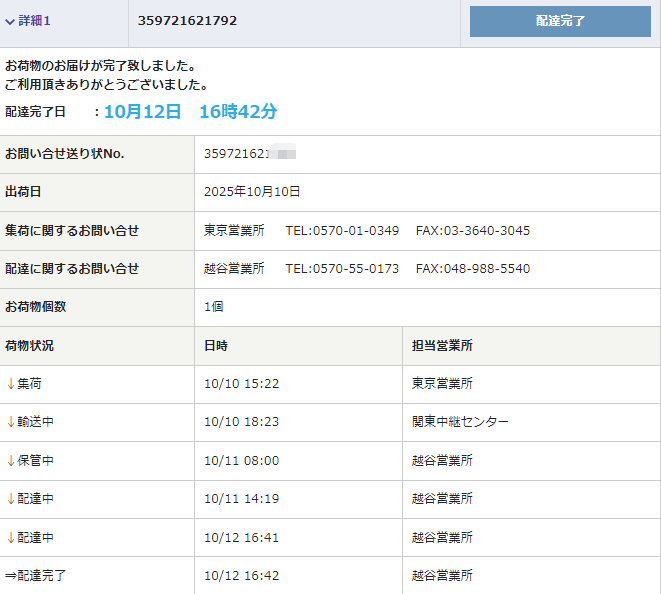Click the down arrow icon beside 集荷
661x594 pixels.
click(x=11, y=384)
